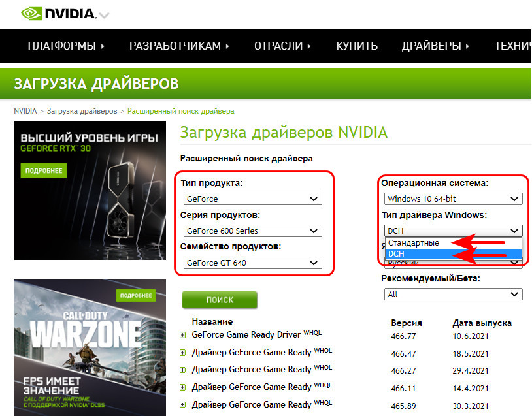Click the Дата выпуска column header
Screen dimensions: 532x416
(x=482, y=323)
